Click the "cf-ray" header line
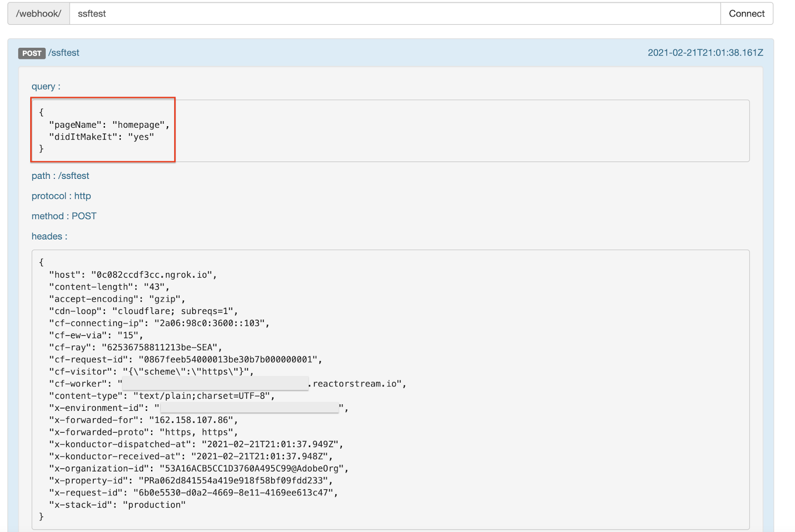This screenshot has height=532, width=795. (136, 347)
